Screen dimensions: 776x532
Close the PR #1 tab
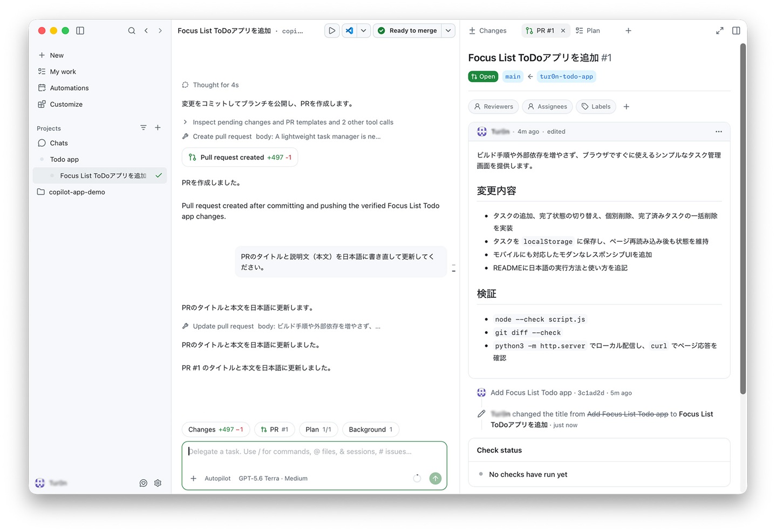pos(563,31)
